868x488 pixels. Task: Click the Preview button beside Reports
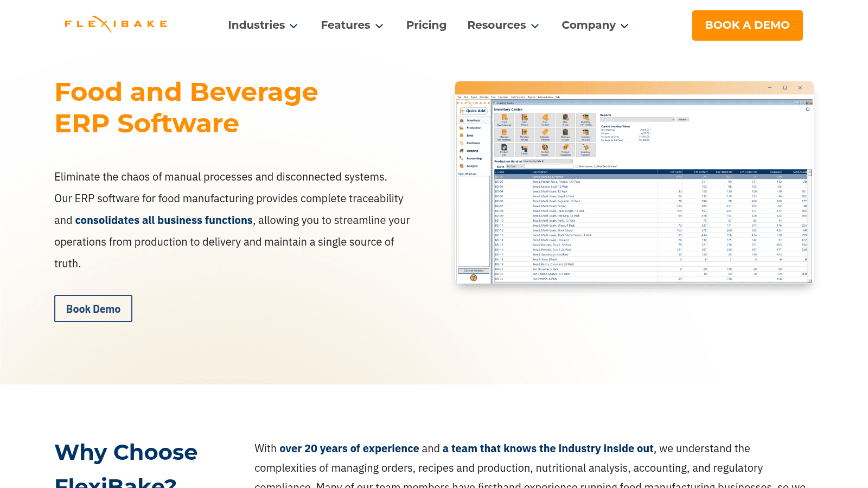pos(682,119)
